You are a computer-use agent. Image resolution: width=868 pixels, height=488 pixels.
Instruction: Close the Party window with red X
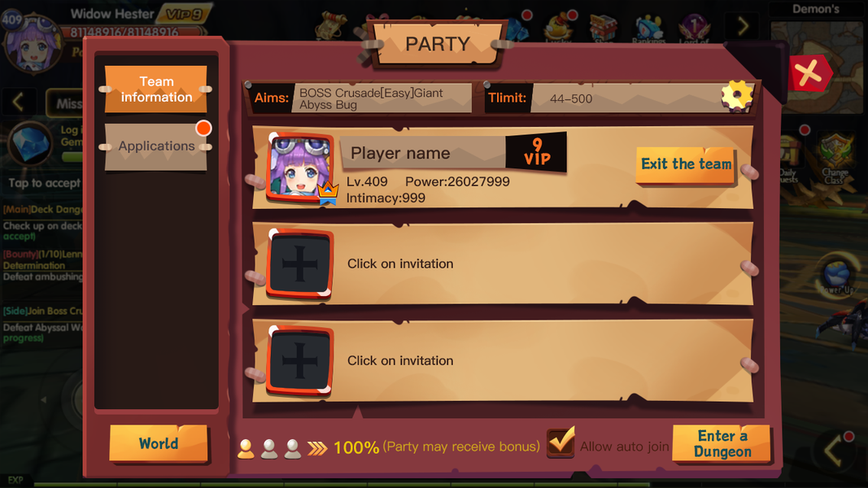coord(809,73)
